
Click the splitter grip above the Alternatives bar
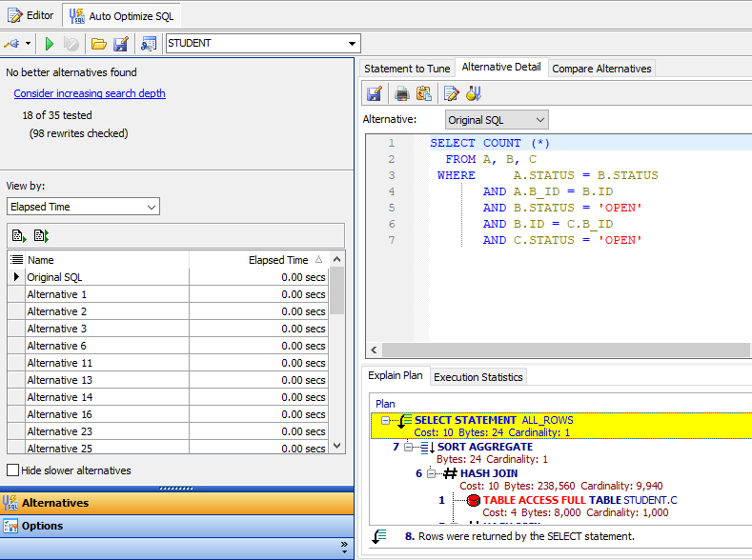point(176,489)
